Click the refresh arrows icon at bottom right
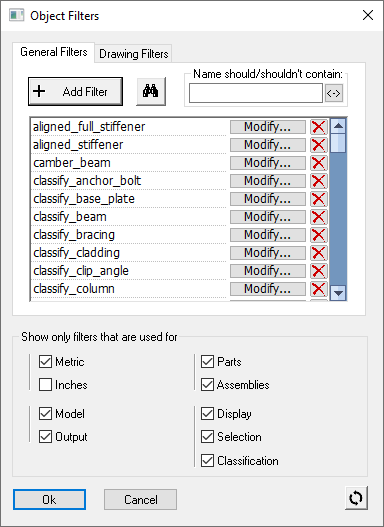 (356, 498)
